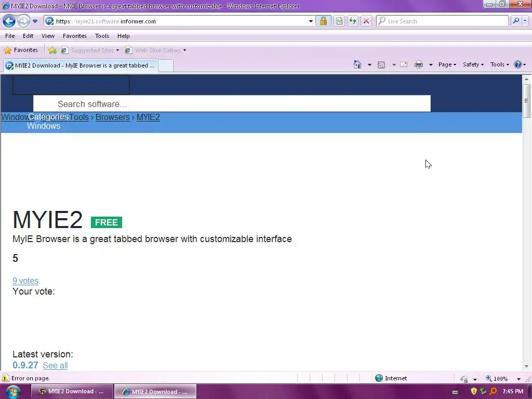
Task: Open the Help menu
Action: [124, 36]
